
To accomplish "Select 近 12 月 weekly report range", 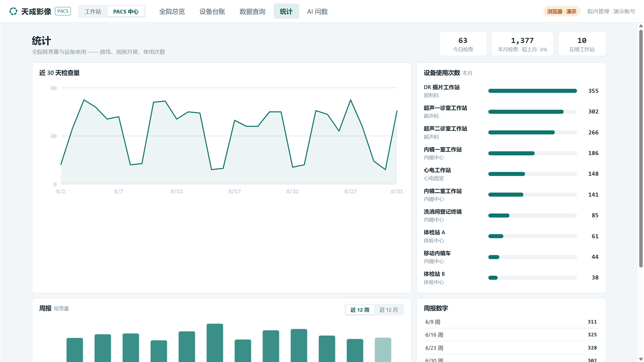I will coord(389,310).
